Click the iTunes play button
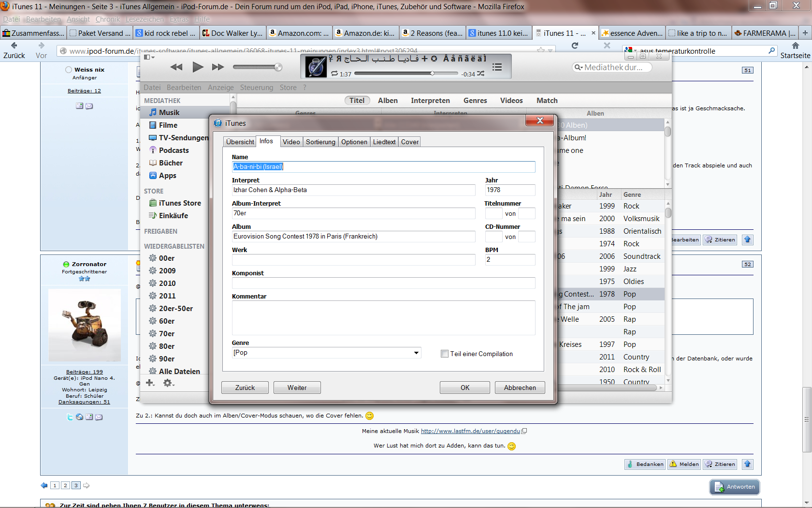The width and height of the screenshot is (812, 508). coord(198,67)
